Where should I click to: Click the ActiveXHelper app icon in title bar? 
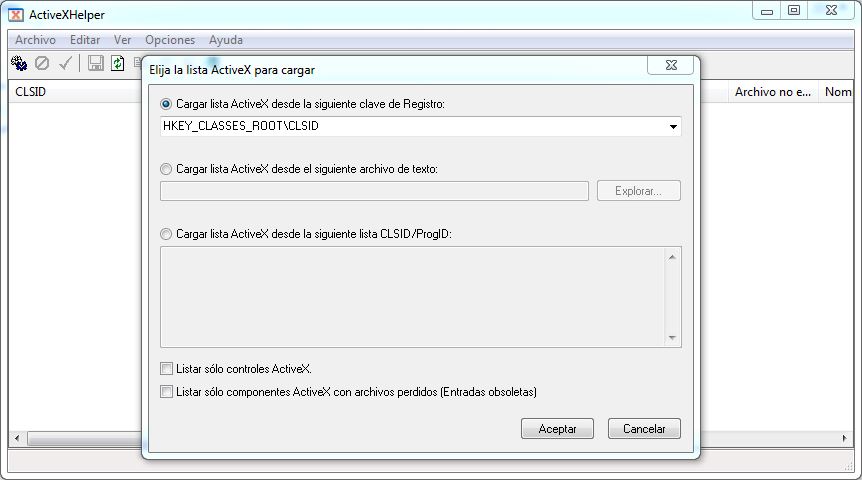[x=16, y=15]
